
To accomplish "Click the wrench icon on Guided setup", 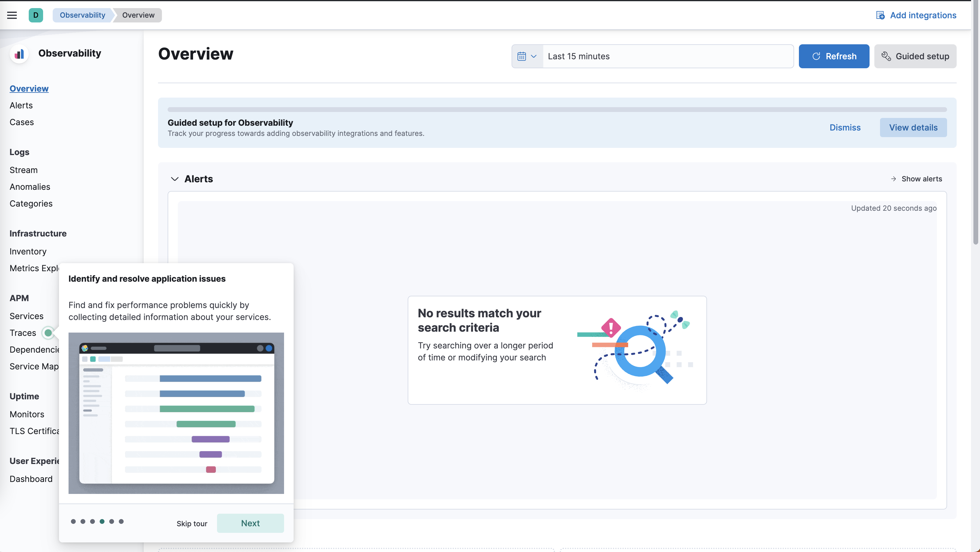I will pos(886,56).
